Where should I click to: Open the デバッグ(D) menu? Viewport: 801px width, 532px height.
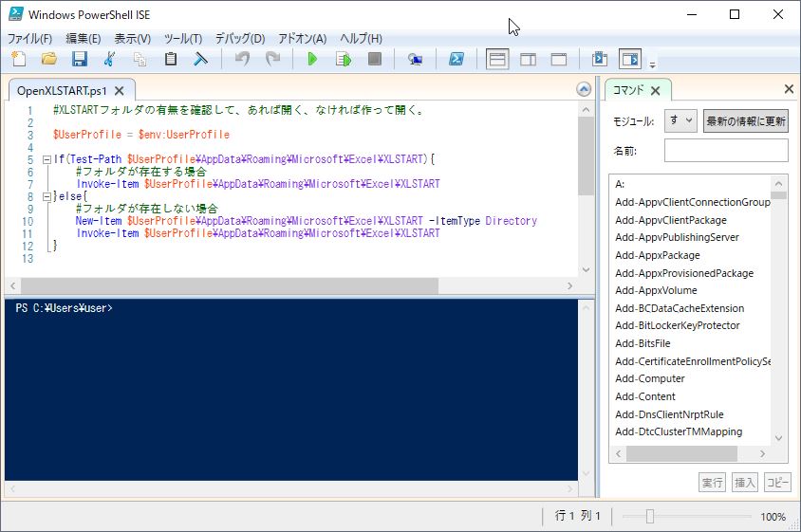pos(240,38)
